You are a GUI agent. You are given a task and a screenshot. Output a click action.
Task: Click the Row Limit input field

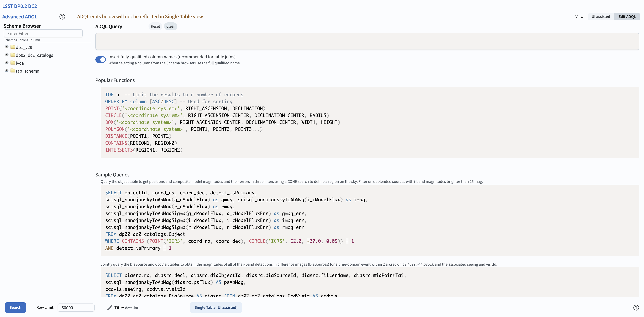(76, 307)
